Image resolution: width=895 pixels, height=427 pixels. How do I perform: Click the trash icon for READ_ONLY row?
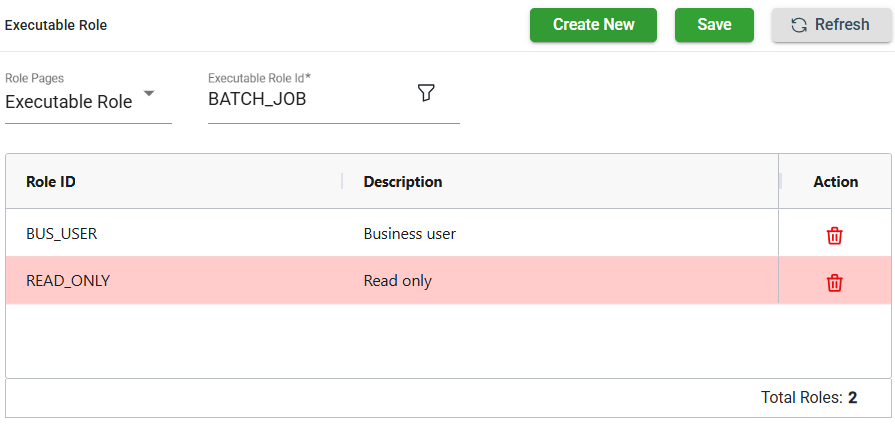834,282
